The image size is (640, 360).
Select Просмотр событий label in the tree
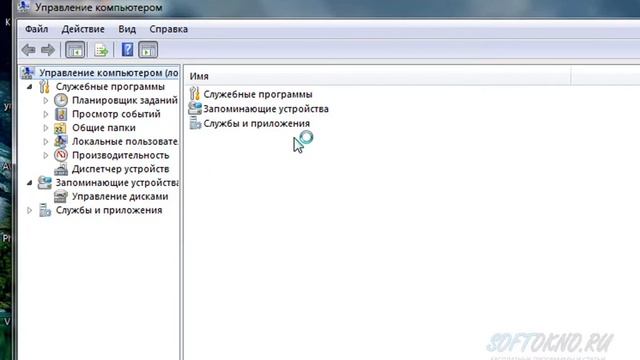pos(116,114)
